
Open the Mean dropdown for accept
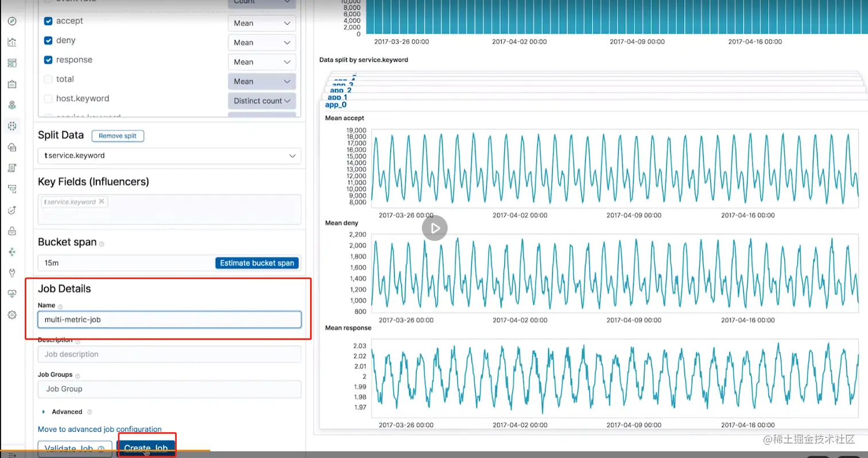tap(262, 23)
